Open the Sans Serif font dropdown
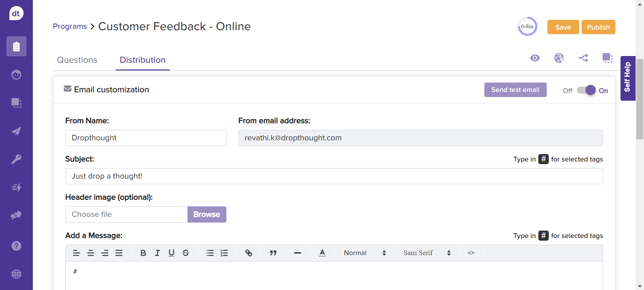644x290 pixels. [427, 253]
